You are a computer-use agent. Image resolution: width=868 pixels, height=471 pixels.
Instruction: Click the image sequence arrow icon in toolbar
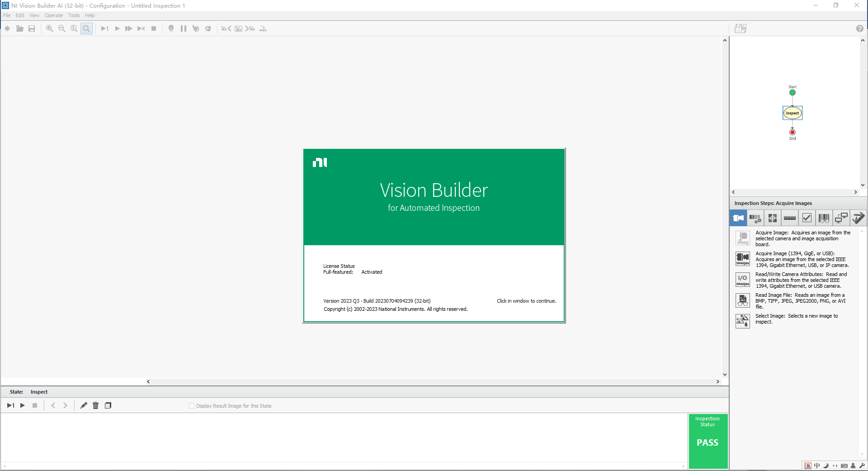pyautogui.click(x=263, y=29)
